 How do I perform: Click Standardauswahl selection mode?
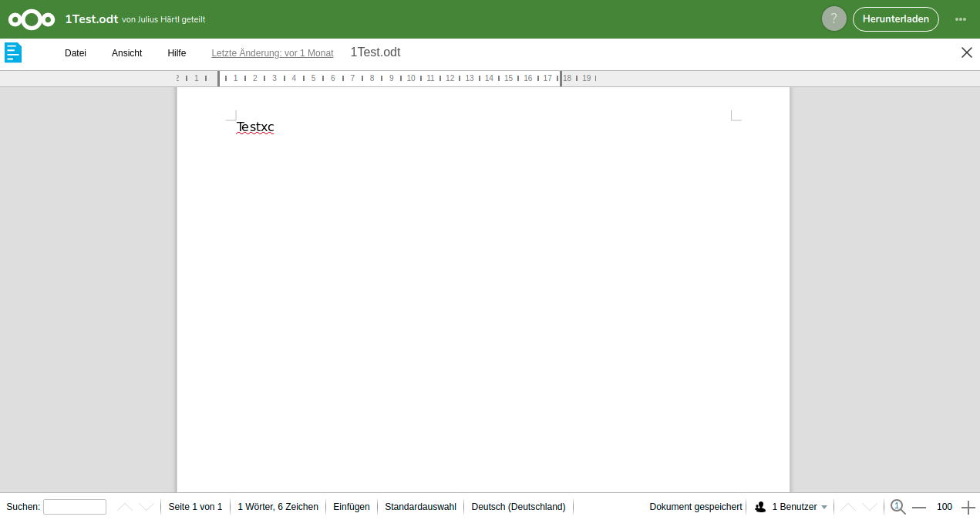coord(420,507)
